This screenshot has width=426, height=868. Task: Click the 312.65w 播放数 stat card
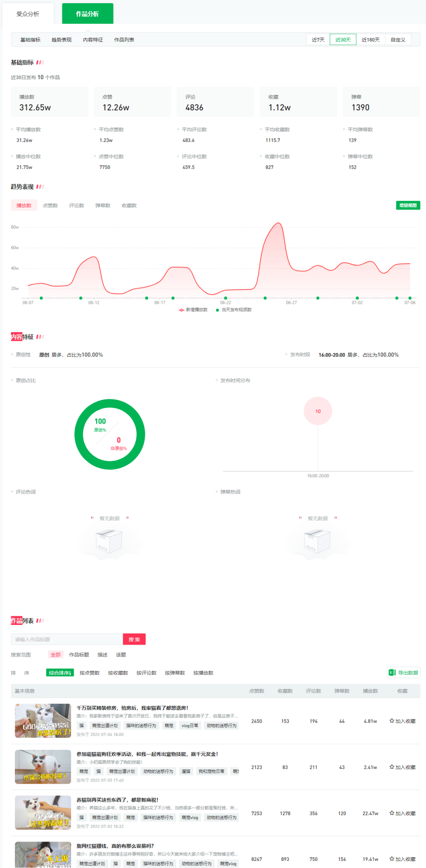pos(49,102)
